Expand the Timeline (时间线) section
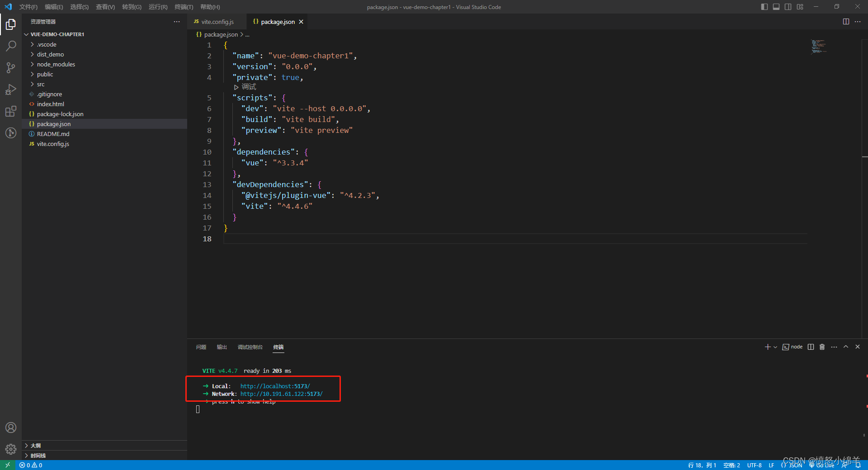Viewport: 868px width, 470px height. point(104,456)
